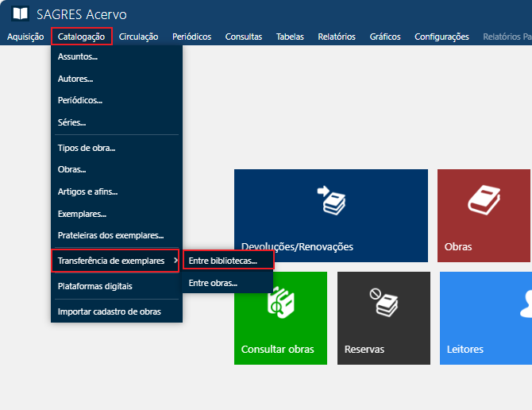Select Exemplares... menu entry

82,214
